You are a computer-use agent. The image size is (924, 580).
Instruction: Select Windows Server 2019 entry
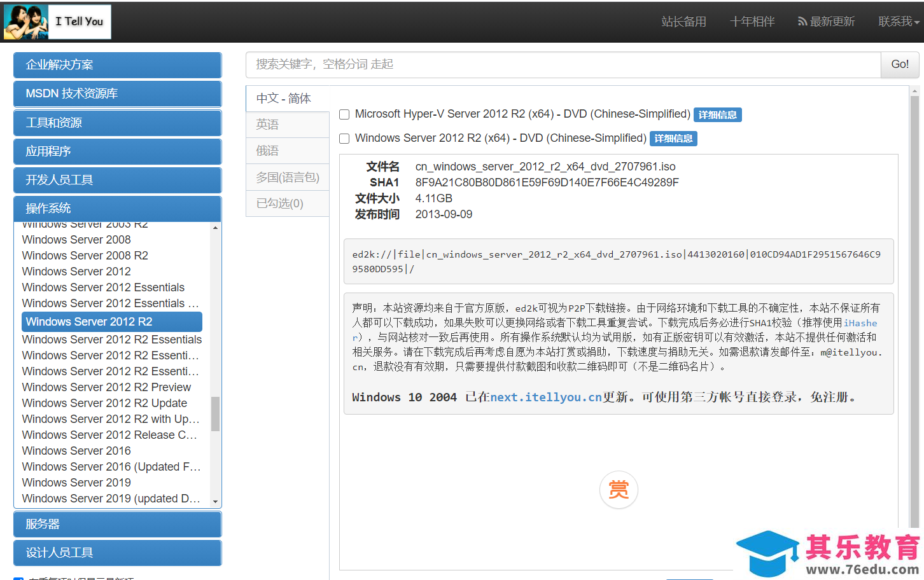76,483
